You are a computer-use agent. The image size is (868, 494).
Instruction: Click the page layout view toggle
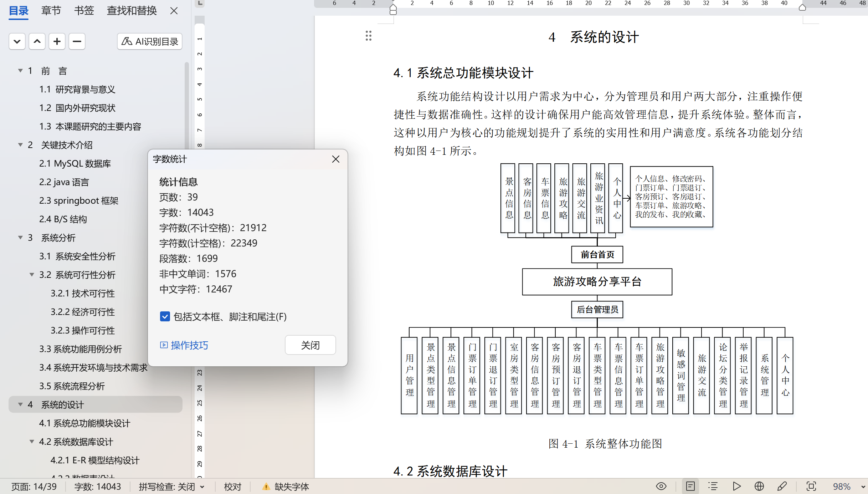(x=690, y=486)
